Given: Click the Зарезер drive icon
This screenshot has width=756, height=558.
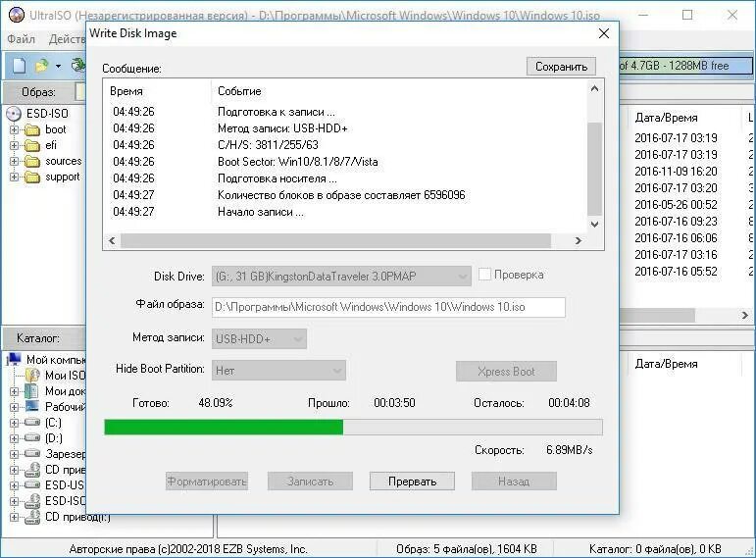Looking at the screenshot, I should pos(32,453).
